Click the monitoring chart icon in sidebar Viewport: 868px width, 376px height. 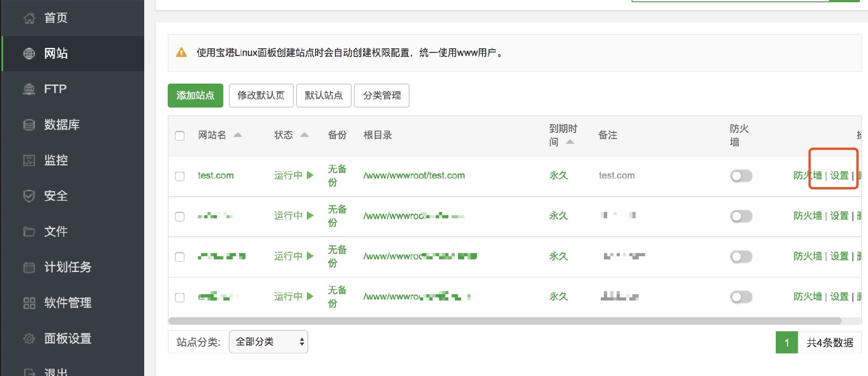coord(29,160)
